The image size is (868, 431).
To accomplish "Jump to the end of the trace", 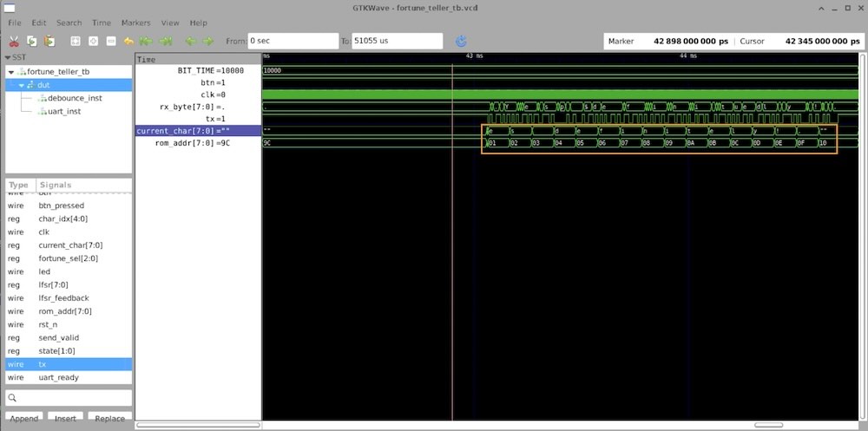I will click(x=165, y=41).
